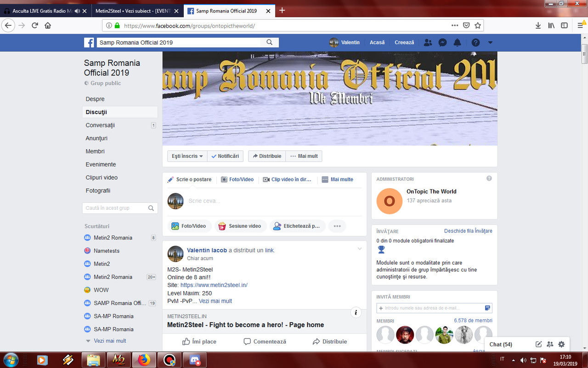This screenshot has width=588, height=368.
Task: Open the Ești înscris dropdown
Action: (187, 156)
